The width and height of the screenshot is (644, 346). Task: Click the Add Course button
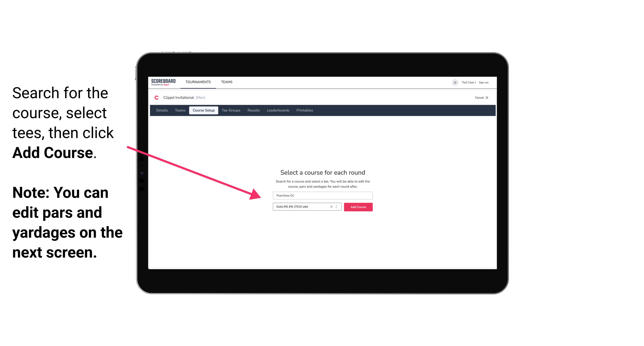coord(358,207)
